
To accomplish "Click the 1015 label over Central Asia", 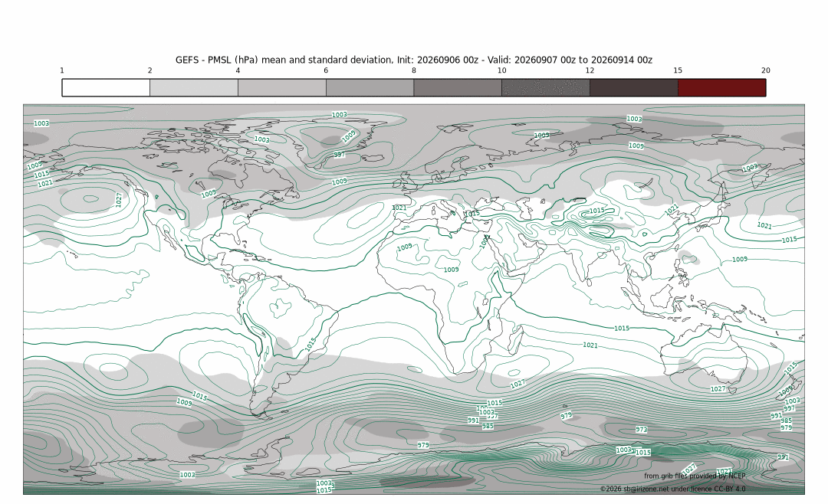I will (596, 211).
